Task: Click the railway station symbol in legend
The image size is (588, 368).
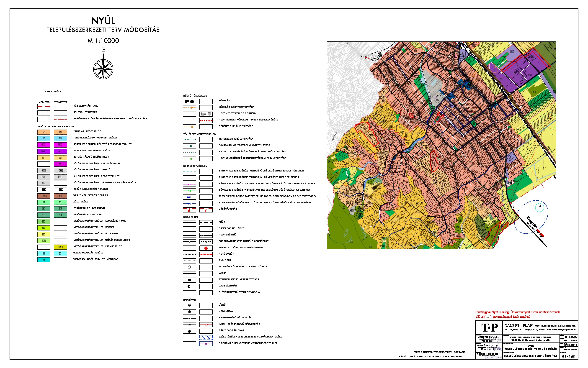Action: pyautogui.click(x=189, y=286)
